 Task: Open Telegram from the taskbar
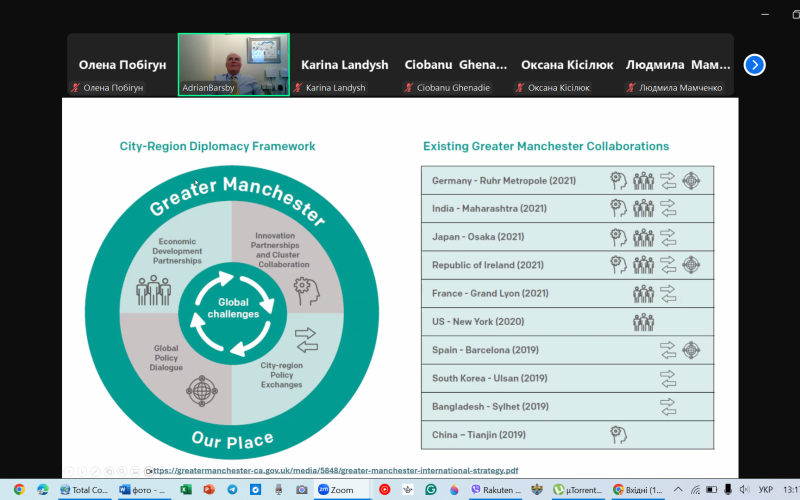click(232, 490)
